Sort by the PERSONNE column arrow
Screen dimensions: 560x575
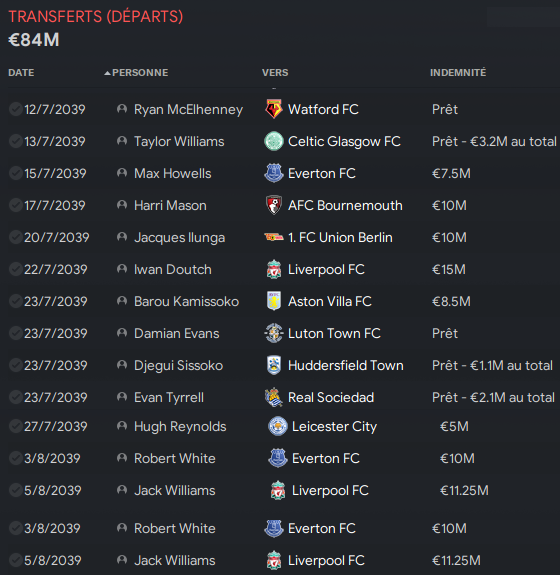tap(107, 73)
